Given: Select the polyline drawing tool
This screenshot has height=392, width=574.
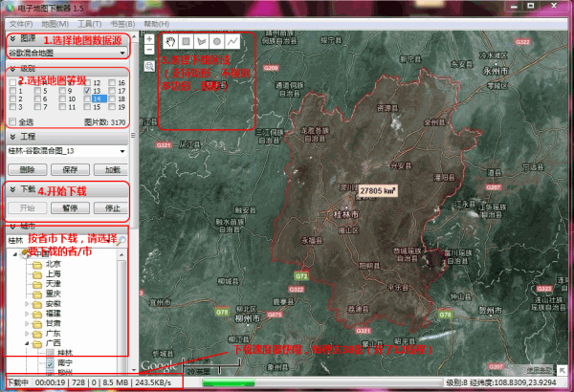Looking at the screenshot, I should click(x=232, y=42).
